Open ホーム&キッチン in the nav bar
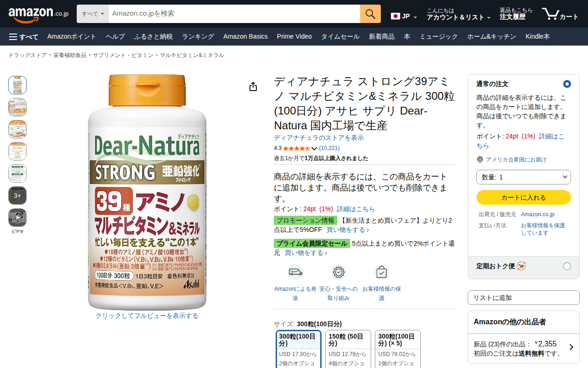 click(x=492, y=37)
